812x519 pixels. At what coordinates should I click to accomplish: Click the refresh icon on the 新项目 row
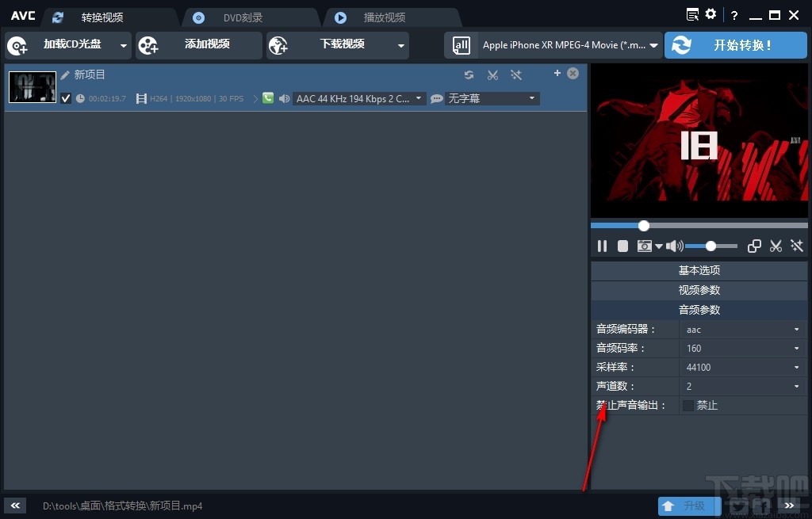pyautogui.click(x=469, y=74)
